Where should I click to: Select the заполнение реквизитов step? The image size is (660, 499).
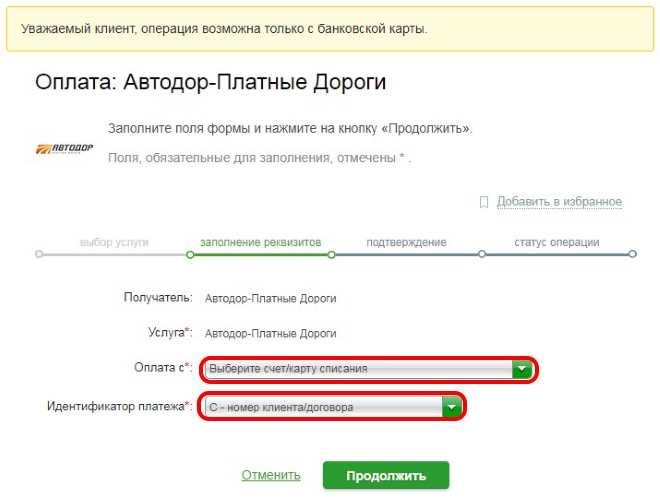click(261, 242)
